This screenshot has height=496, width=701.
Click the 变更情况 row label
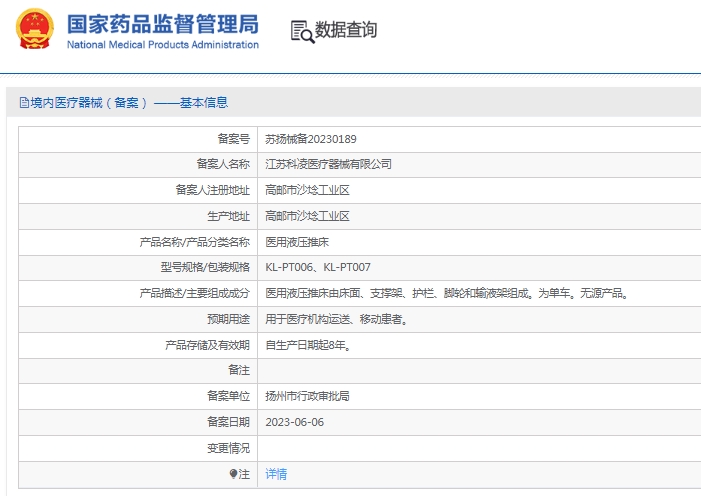click(228, 448)
